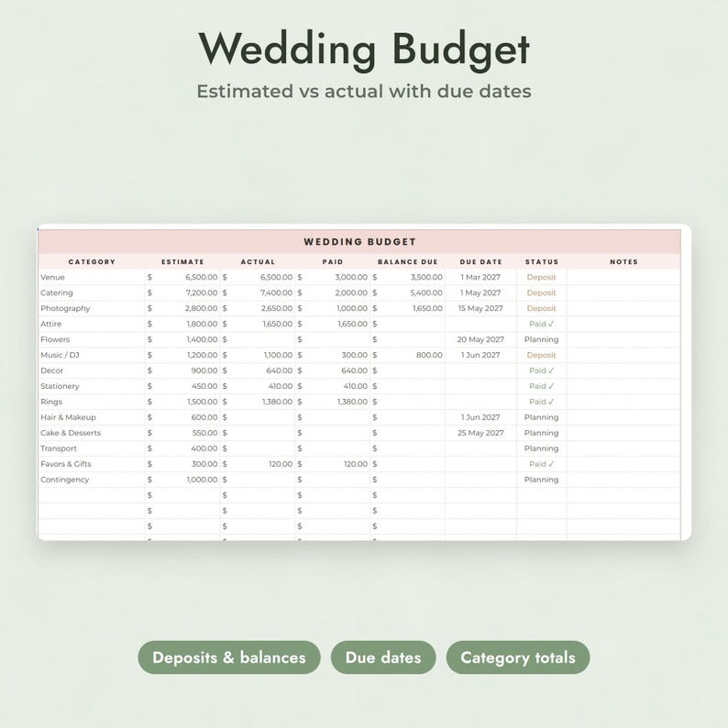Viewport: 728px width, 728px height.
Task: Click Rings status Paid ✓
Action: (x=541, y=402)
